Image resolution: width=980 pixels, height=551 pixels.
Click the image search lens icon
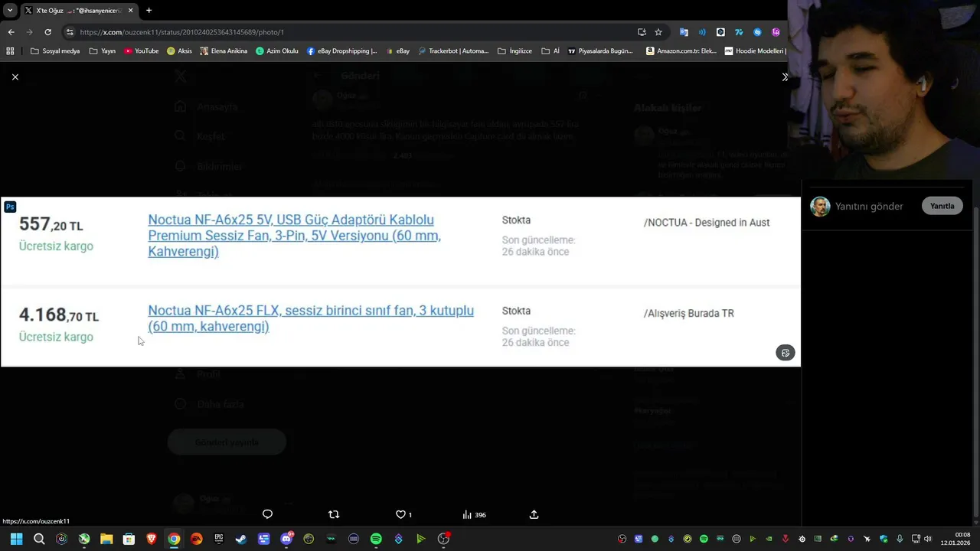tap(785, 353)
